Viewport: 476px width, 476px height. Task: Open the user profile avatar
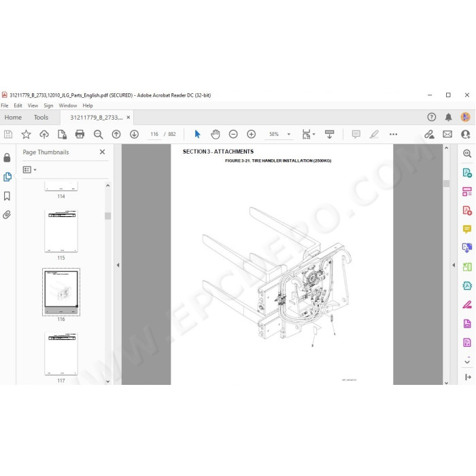(465, 117)
